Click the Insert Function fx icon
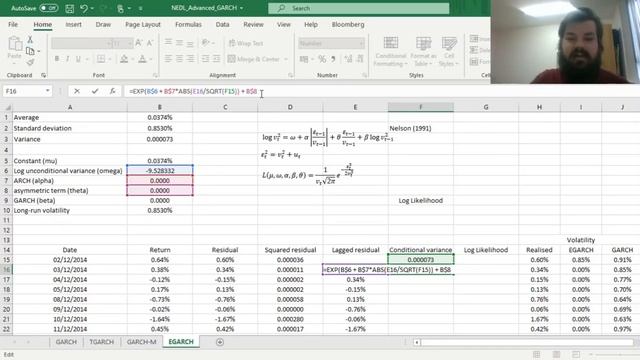This screenshot has height=360, width=640. (113, 91)
